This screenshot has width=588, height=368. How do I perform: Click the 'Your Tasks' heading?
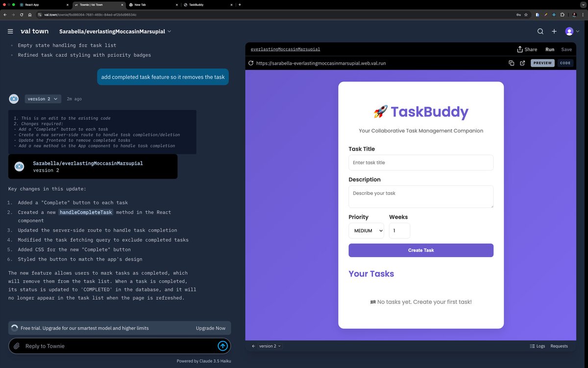(371, 274)
